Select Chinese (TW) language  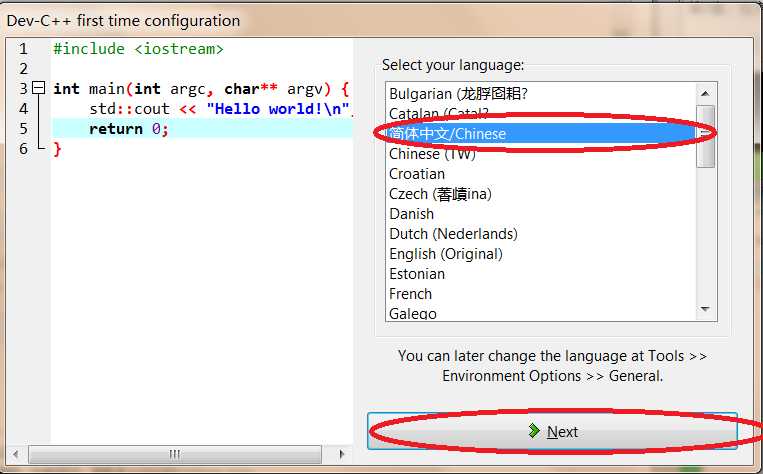point(541,154)
